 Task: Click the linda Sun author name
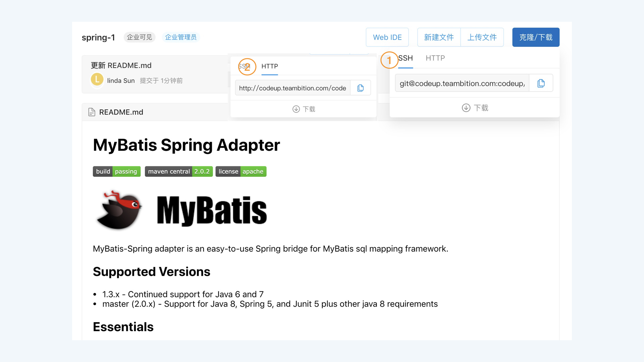pyautogui.click(x=121, y=80)
